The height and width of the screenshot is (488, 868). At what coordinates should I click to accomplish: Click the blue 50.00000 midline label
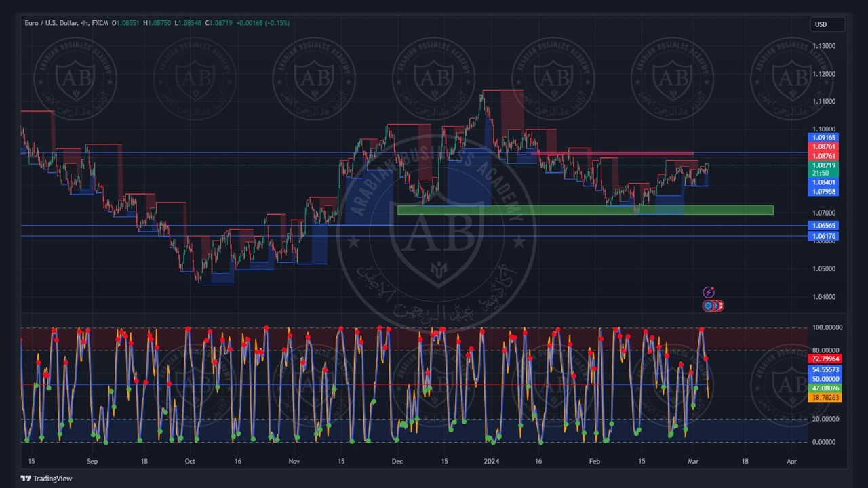point(825,379)
